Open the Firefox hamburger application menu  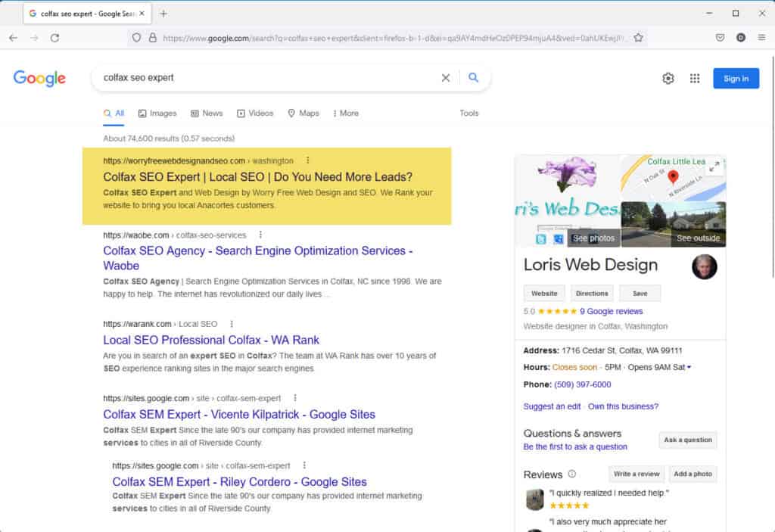[x=761, y=38]
